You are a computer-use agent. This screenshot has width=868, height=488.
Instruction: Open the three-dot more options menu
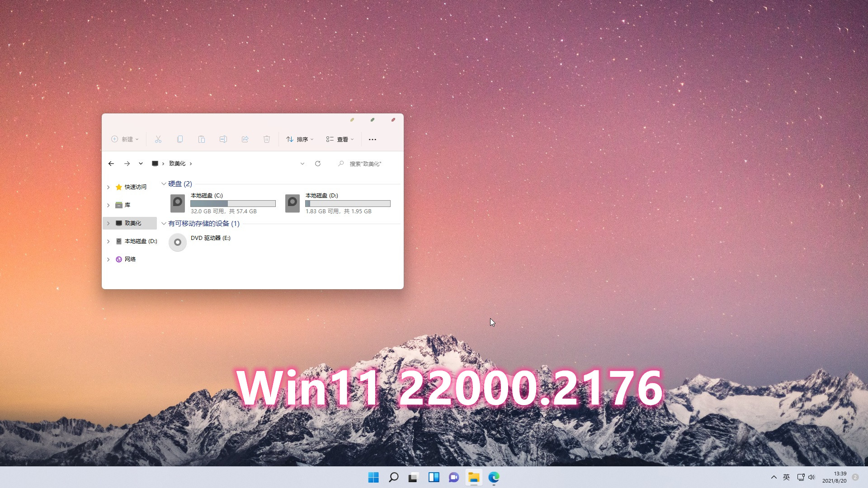pyautogui.click(x=373, y=139)
